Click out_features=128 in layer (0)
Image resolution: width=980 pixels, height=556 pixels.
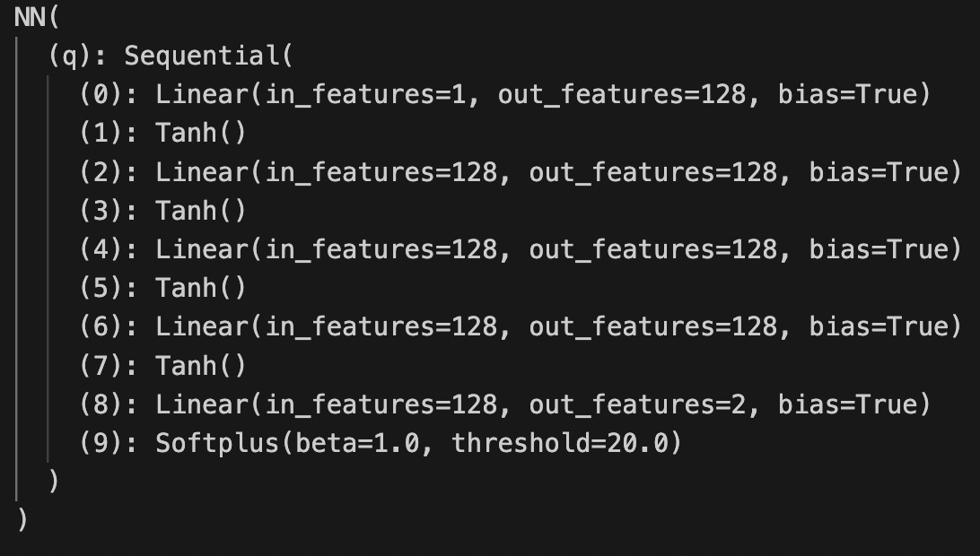tap(623, 95)
